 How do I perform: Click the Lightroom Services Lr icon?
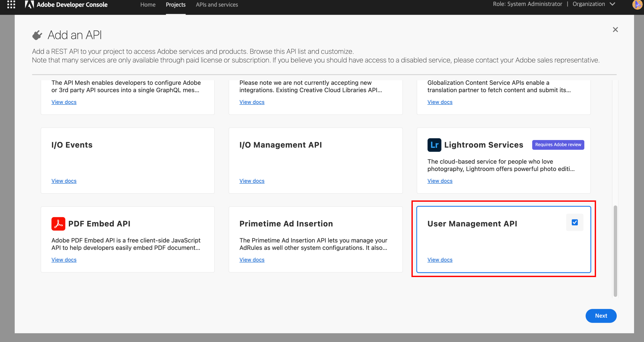pyautogui.click(x=434, y=145)
